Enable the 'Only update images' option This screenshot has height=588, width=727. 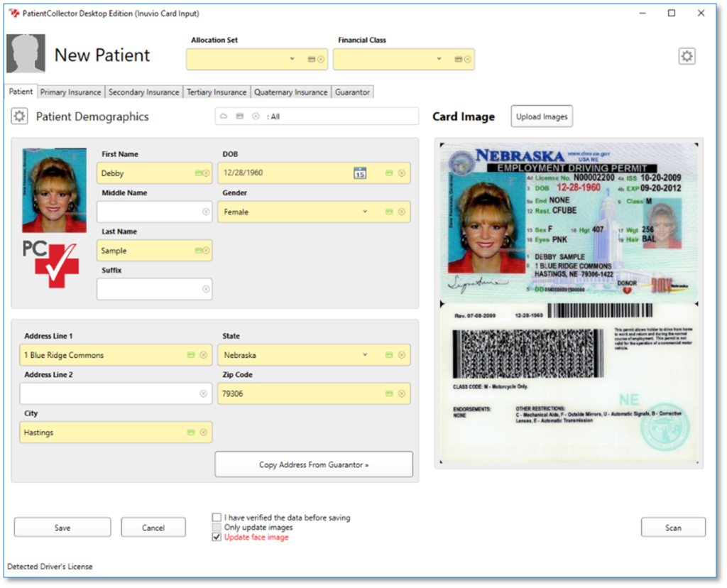(x=217, y=527)
